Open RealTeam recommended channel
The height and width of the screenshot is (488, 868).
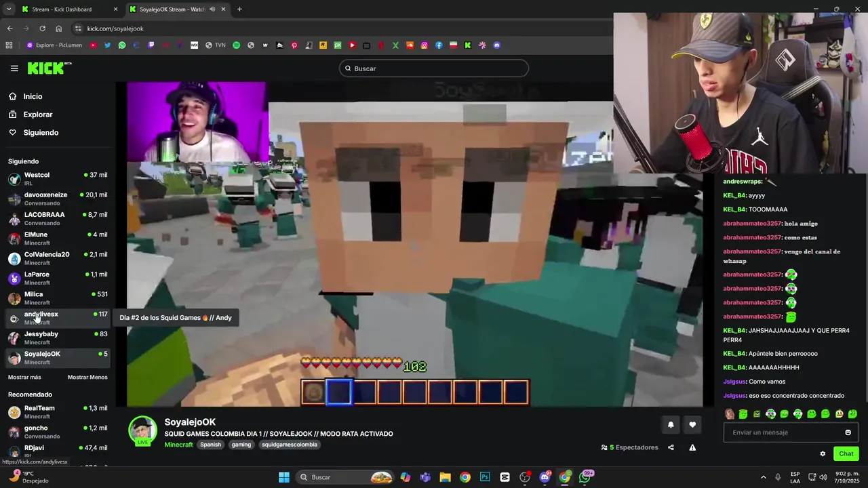(58, 412)
